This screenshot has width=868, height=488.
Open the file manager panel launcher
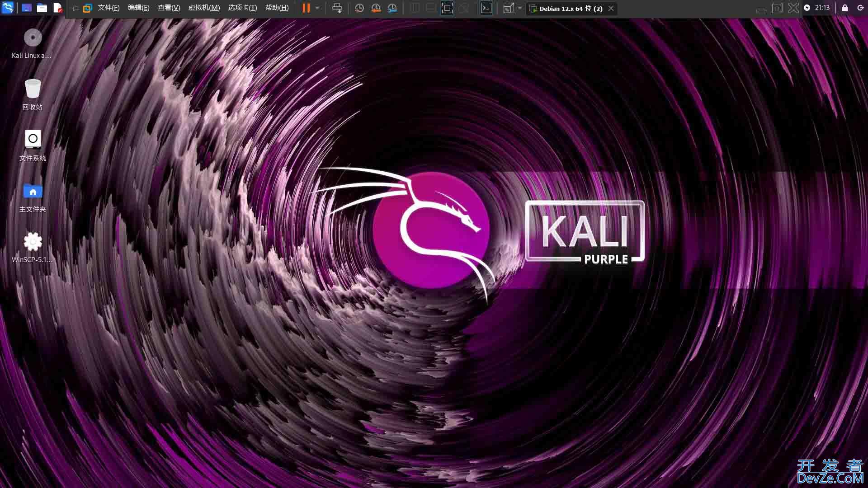point(42,8)
